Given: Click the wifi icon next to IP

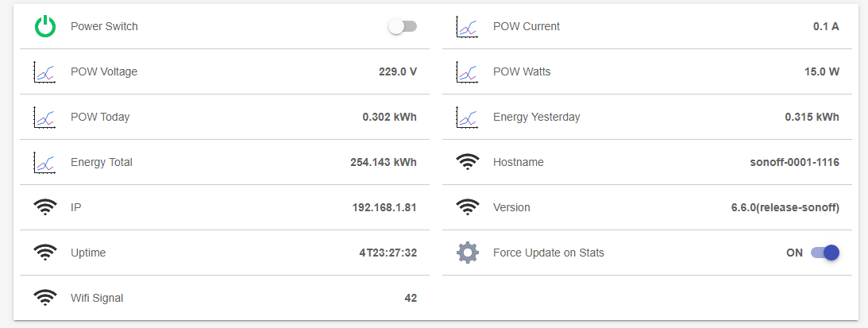Looking at the screenshot, I should tap(45, 208).
